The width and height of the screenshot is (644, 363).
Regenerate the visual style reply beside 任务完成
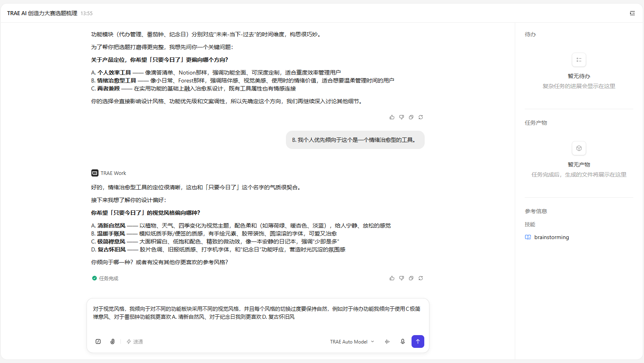click(421, 278)
